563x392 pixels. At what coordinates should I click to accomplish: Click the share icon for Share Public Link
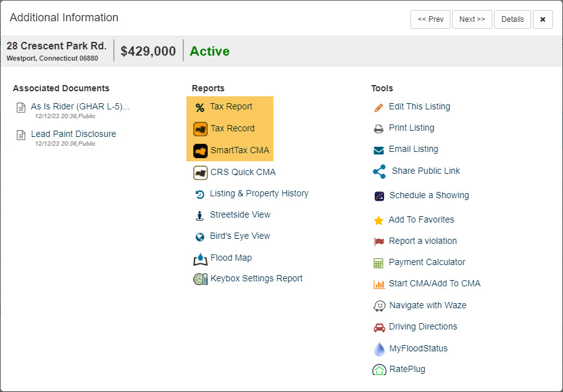[379, 171]
